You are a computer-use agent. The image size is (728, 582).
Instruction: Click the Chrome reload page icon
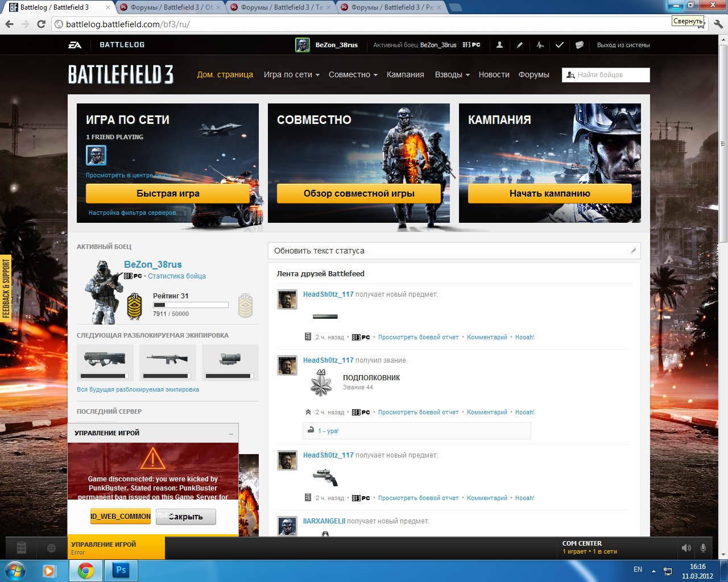(x=41, y=24)
